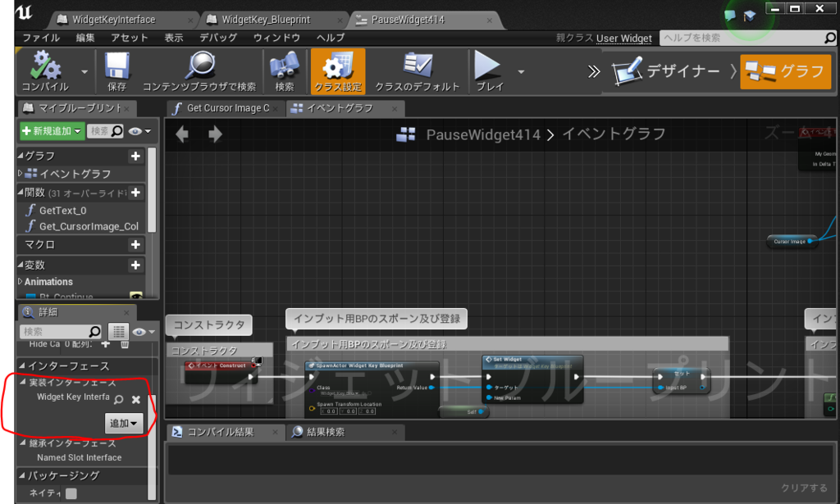Open the 編集 menu
The image size is (840, 504).
click(x=85, y=38)
